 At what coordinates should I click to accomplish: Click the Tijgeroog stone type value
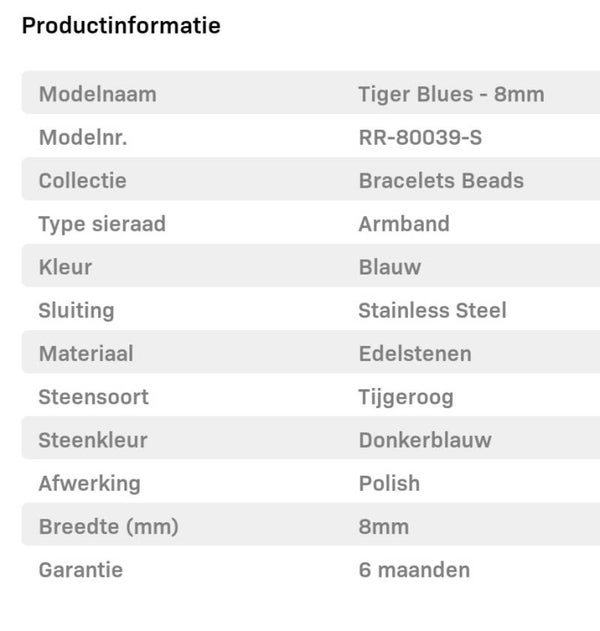pyautogui.click(x=406, y=397)
